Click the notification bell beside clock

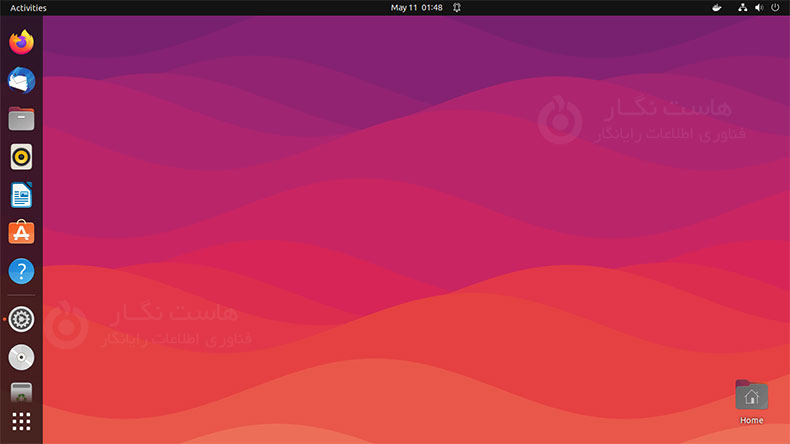coord(456,8)
